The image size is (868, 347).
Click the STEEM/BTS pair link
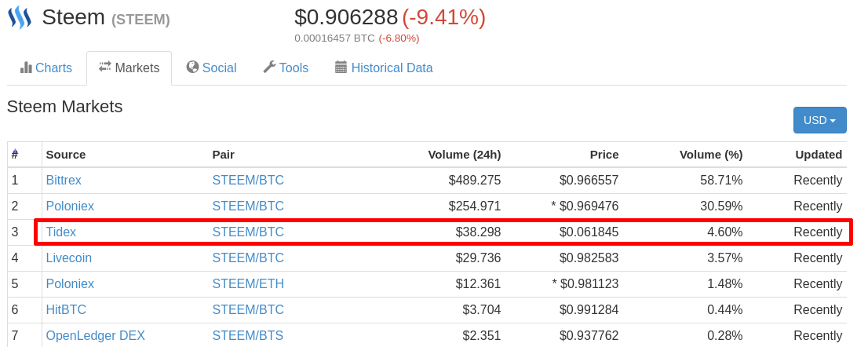[x=247, y=335]
